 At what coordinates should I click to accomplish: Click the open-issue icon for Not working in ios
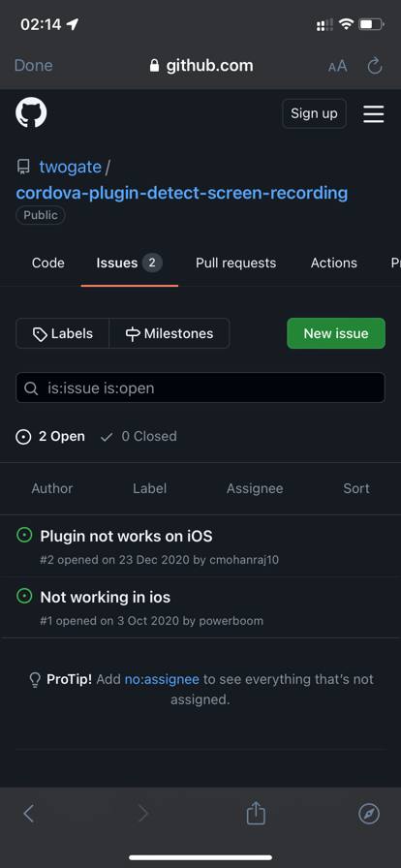tap(24, 596)
